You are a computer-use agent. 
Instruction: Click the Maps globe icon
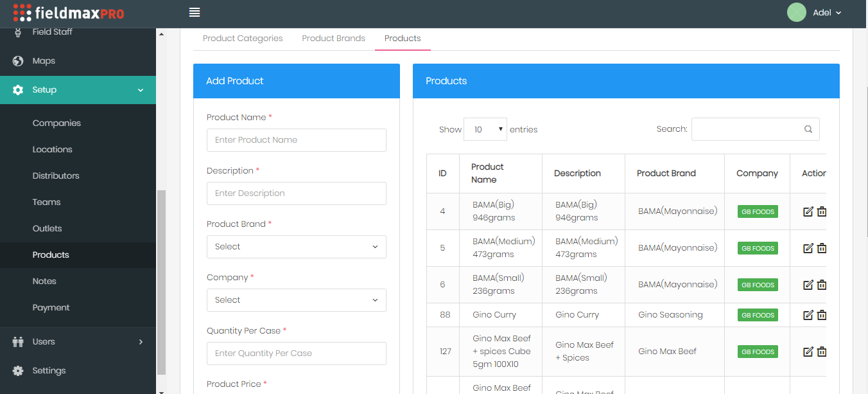coord(18,61)
